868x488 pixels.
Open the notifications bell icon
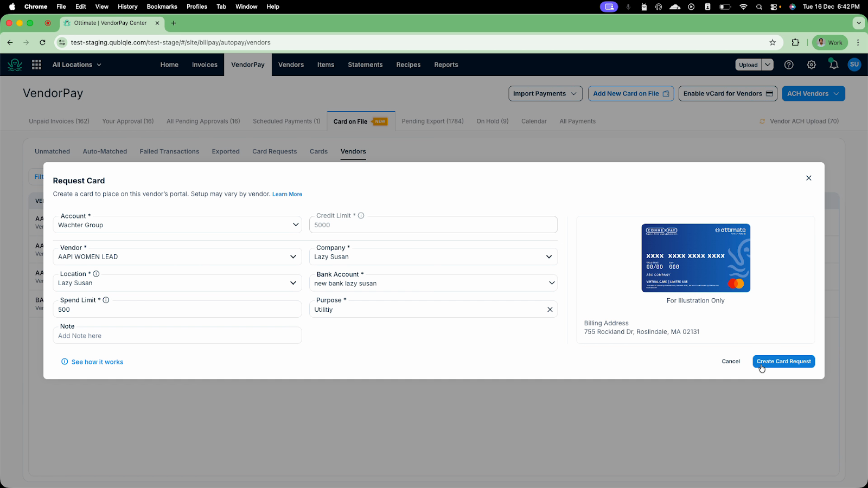(833, 65)
